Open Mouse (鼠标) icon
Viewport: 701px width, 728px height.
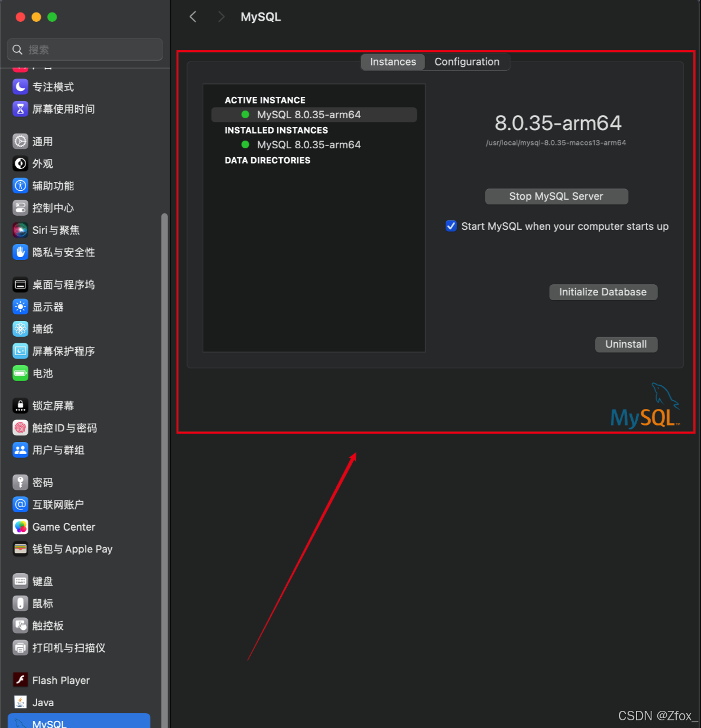(21, 603)
